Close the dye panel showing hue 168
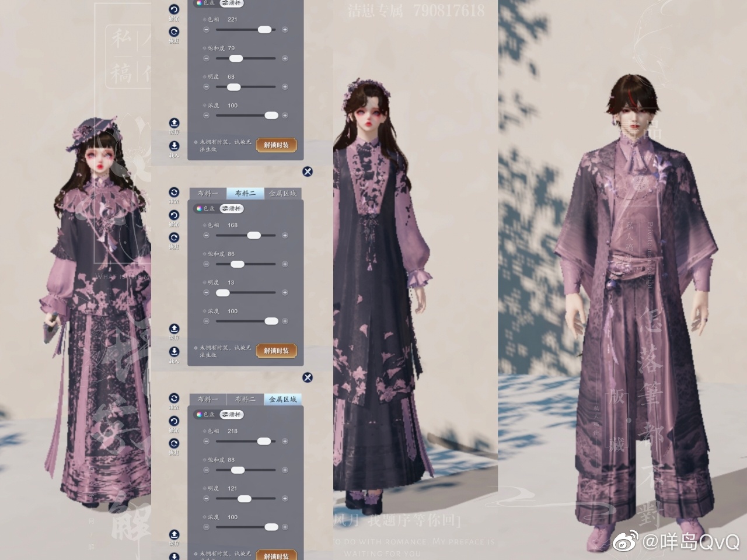Screen dimensions: 747x560 (308, 171)
